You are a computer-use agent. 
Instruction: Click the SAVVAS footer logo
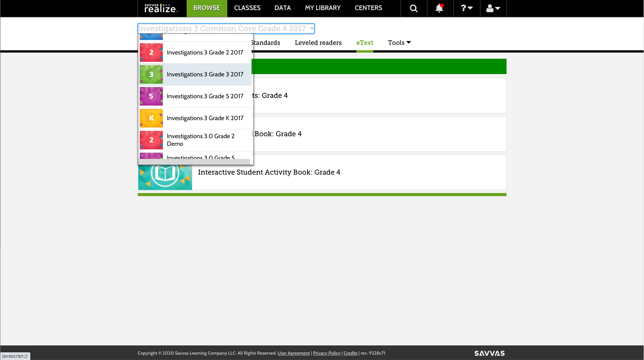(490, 353)
